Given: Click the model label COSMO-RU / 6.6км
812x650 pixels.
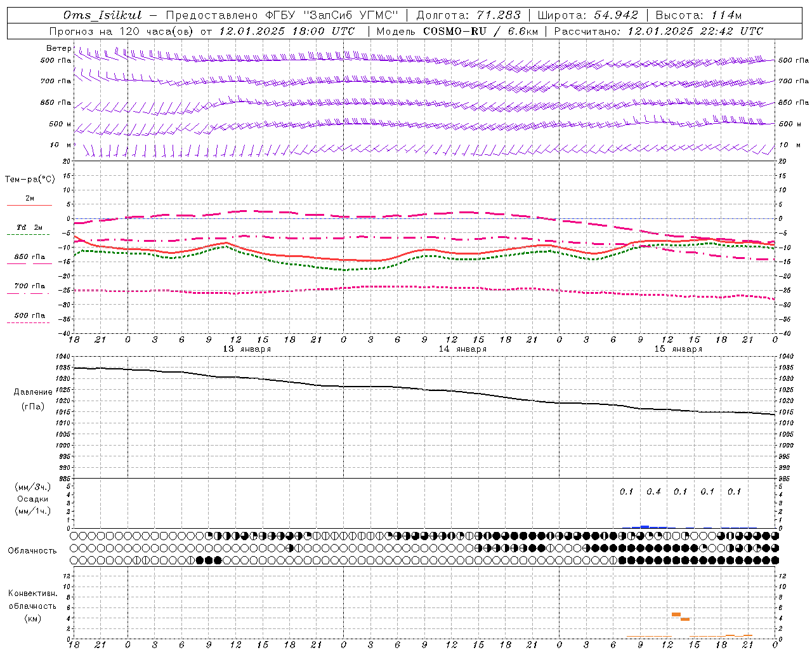Looking at the screenshot, I should point(481,31).
